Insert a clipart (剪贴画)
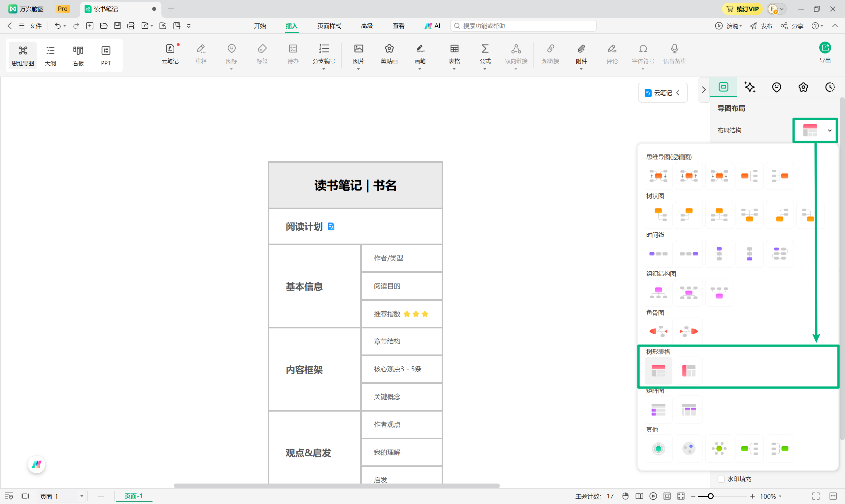The height and width of the screenshot is (504, 845). pos(389,54)
